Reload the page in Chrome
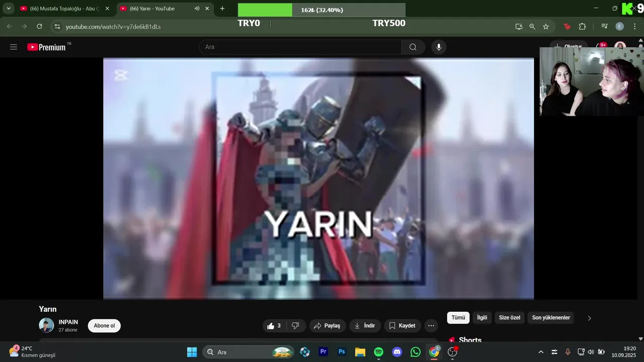Screen dimensions: 644x362 39,26
